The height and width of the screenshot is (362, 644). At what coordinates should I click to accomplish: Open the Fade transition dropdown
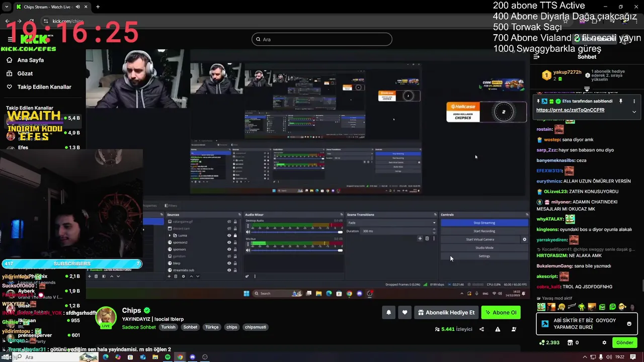[391, 223]
